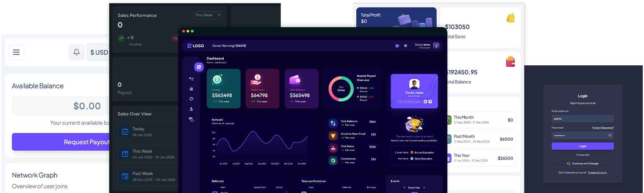Open the network tree icon in sidebar

[x=191, y=78]
